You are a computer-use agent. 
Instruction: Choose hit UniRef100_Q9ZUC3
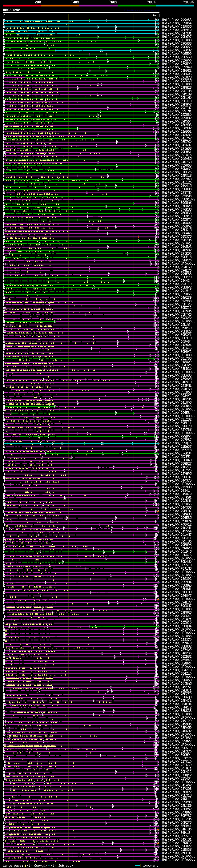tap(177, 78)
